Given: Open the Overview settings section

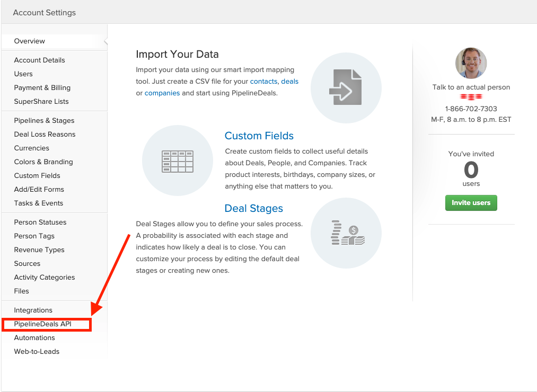Looking at the screenshot, I should click(x=30, y=41).
